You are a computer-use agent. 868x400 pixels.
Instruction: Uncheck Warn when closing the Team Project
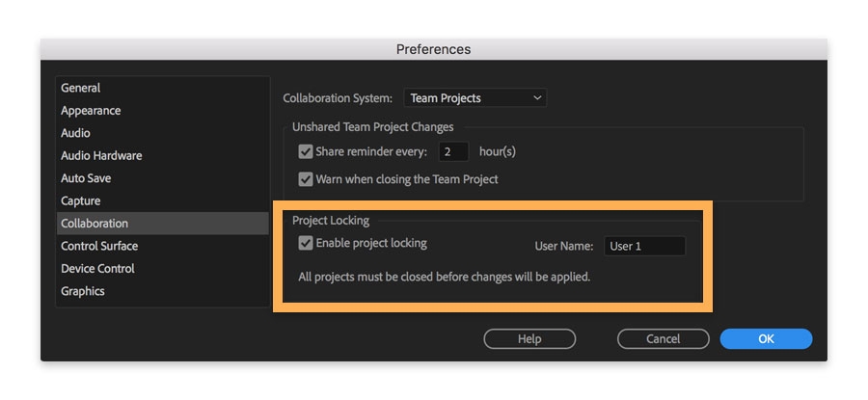(306, 178)
